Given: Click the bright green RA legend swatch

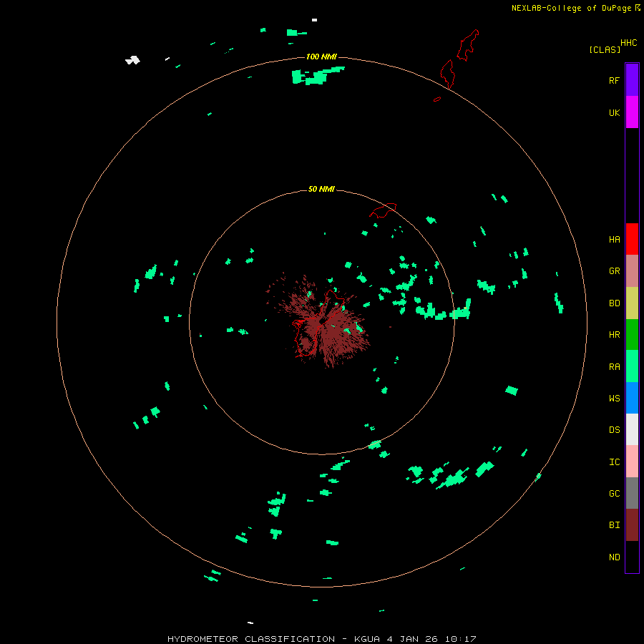Looking at the screenshot, I should 632,366.
